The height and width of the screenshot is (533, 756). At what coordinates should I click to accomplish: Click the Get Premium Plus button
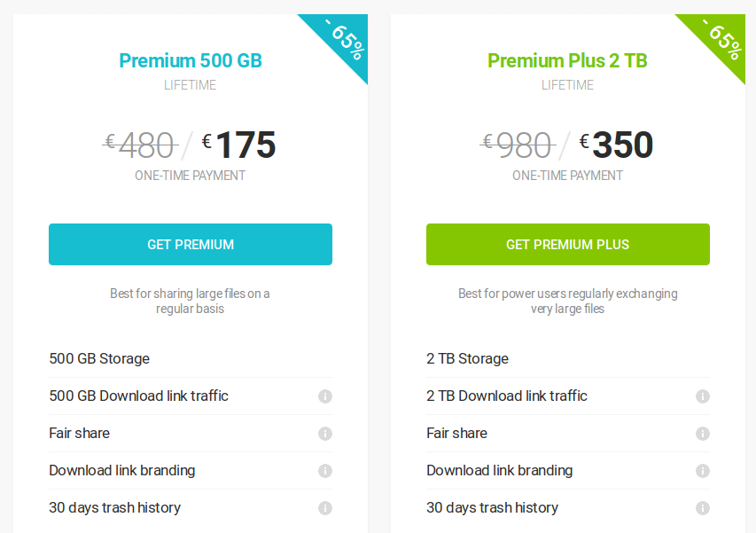tap(568, 245)
